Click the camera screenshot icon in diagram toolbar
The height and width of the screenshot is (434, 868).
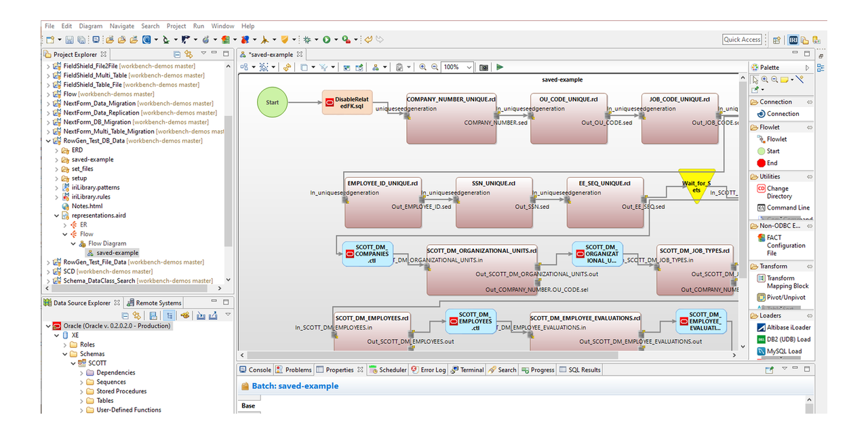click(484, 67)
